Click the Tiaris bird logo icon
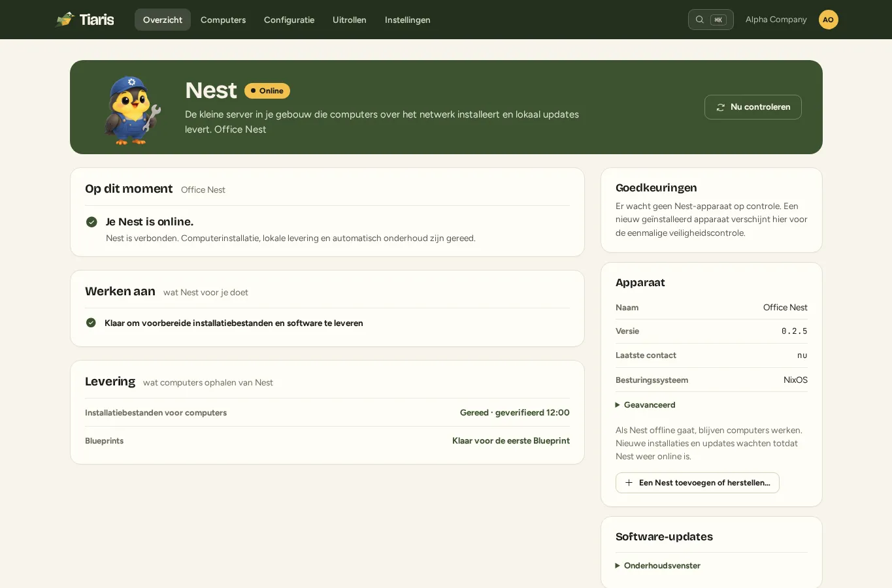The width and height of the screenshot is (892, 588). click(65, 20)
